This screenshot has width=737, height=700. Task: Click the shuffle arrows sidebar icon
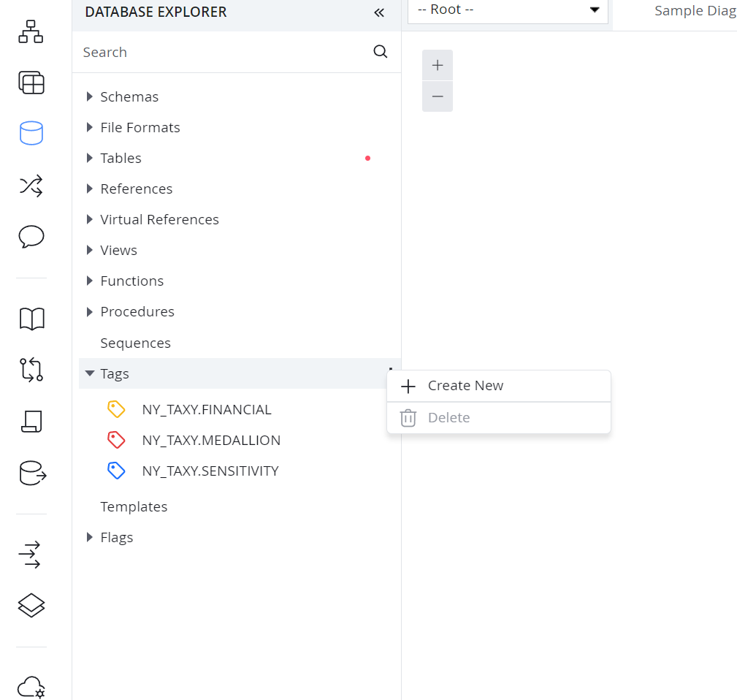click(x=31, y=186)
